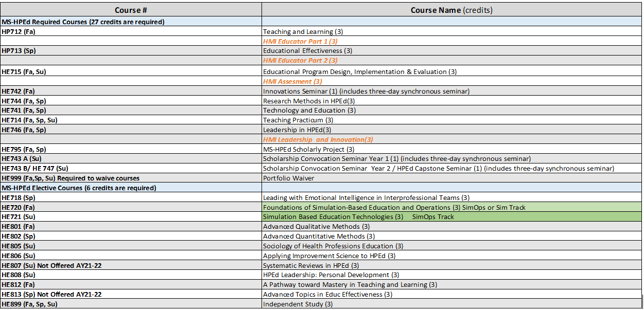Click the orange 'HMI Educator Part 1 (3)' text
This screenshot has width=644, height=310.
300,41
